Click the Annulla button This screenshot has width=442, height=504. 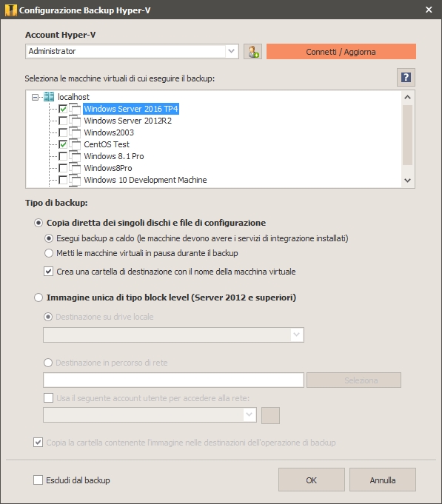pyautogui.click(x=383, y=480)
